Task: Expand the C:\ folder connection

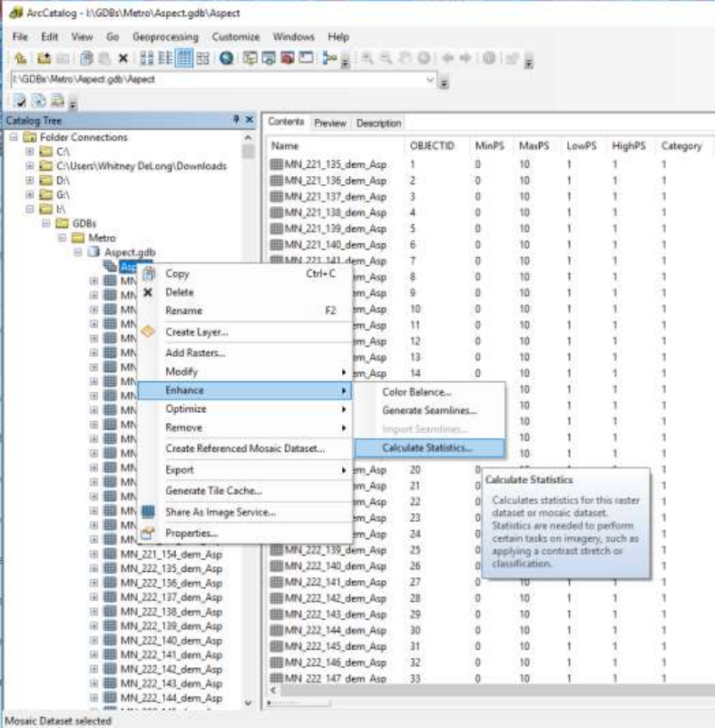Action: click(x=30, y=152)
